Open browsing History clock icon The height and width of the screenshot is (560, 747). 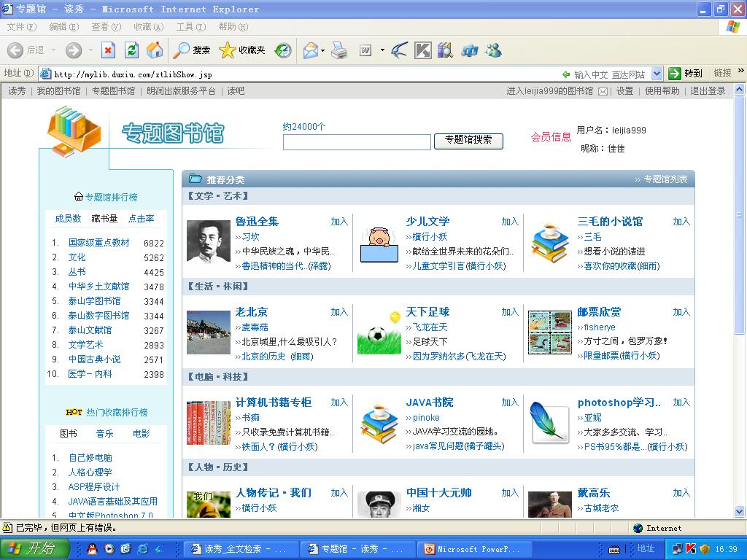tap(283, 50)
